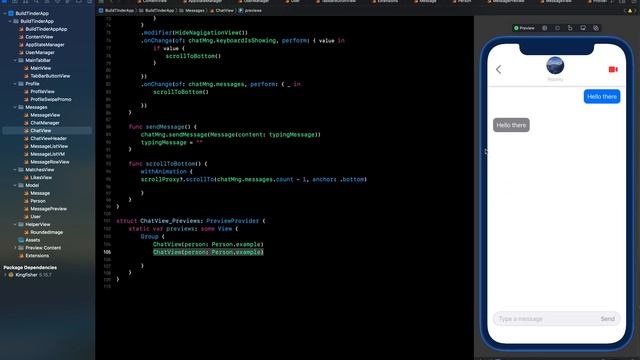Image resolution: width=640 pixels, height=360 pixels.
Task: Collapse the MatchesView group
Action: (x=15, y=170)
